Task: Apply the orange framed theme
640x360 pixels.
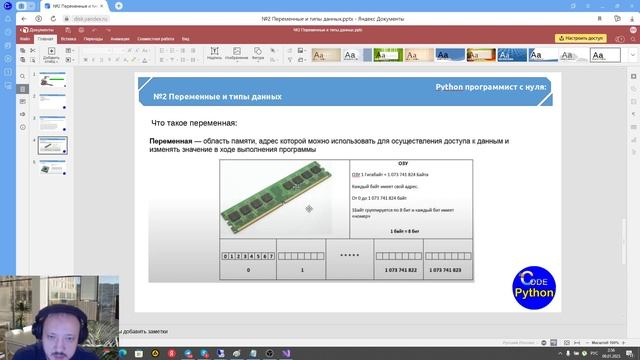Action: coord(481,55)
